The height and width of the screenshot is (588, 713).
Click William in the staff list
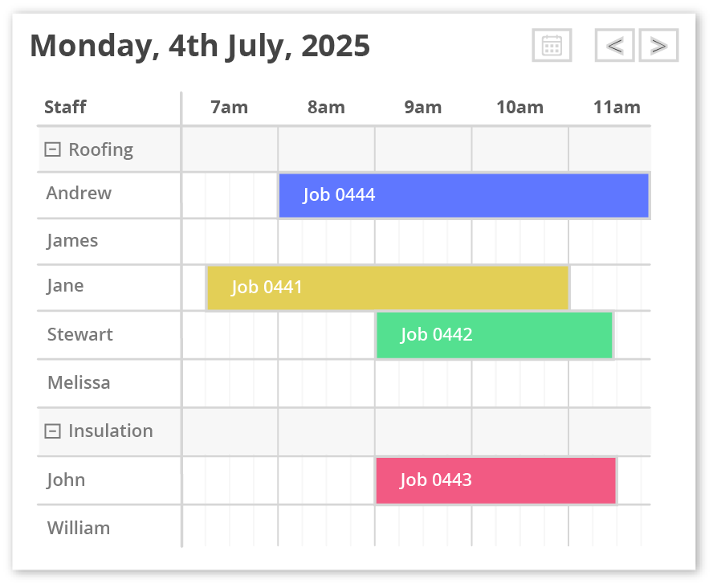tap(79, 528)
